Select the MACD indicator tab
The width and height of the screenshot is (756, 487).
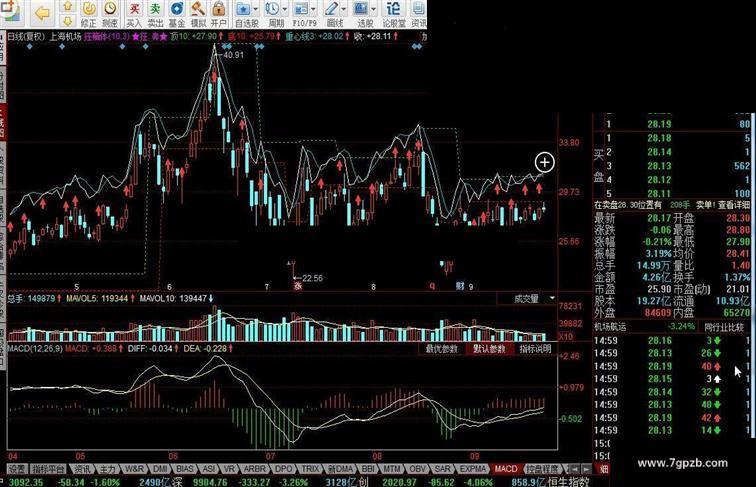point(506,469)
